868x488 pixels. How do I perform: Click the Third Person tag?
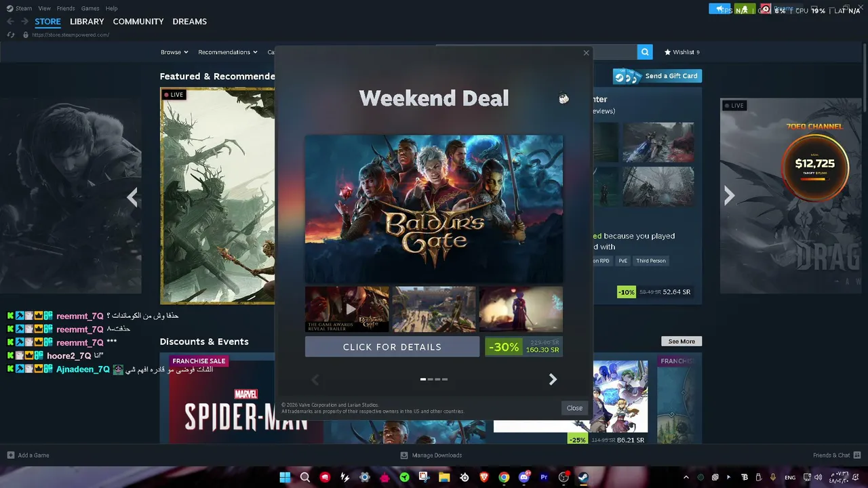(x=651, y=261)
